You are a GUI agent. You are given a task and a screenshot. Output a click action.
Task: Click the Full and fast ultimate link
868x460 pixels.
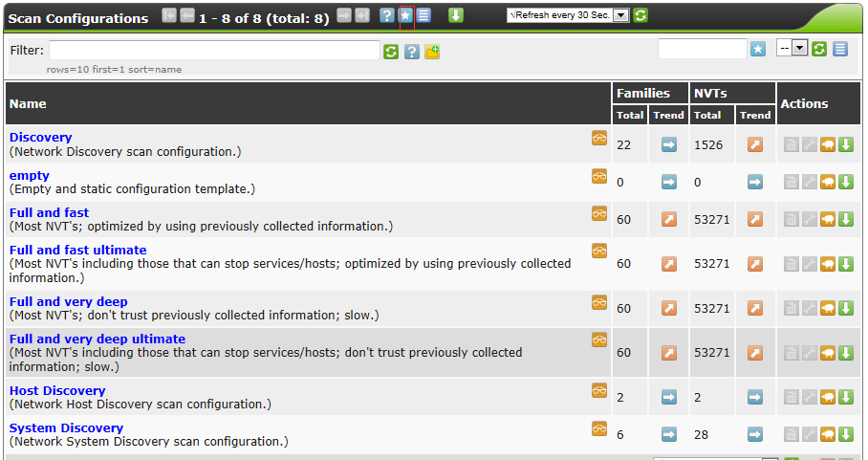click(77, 250)
